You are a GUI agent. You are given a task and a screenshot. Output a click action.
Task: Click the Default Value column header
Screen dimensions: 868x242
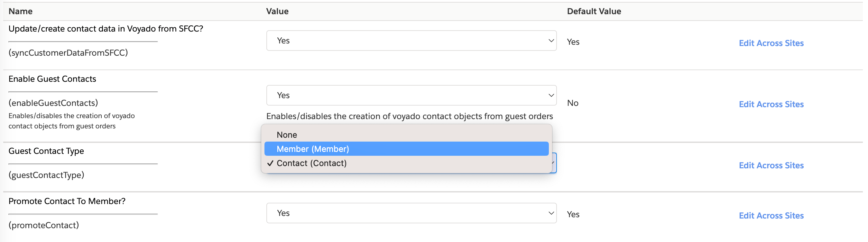(x=594, y=11)
